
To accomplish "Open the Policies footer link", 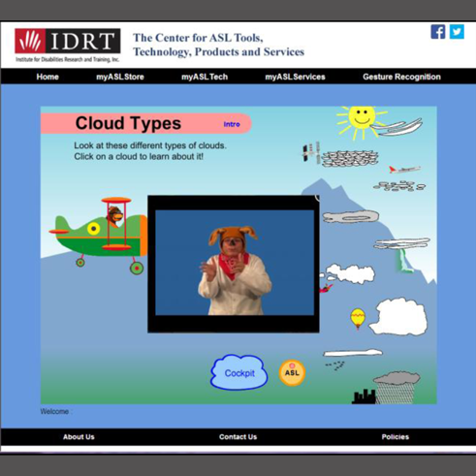I will [x=396, y=437].
